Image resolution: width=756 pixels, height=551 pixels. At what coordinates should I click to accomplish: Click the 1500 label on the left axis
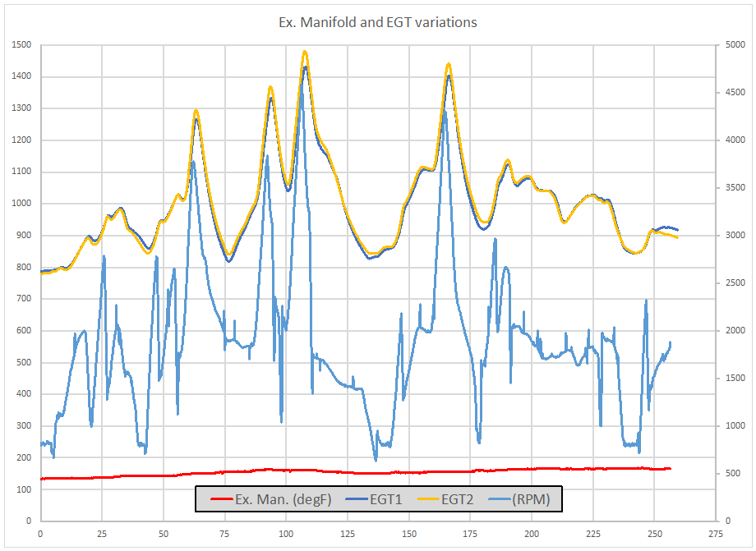(x=21, y=45)
